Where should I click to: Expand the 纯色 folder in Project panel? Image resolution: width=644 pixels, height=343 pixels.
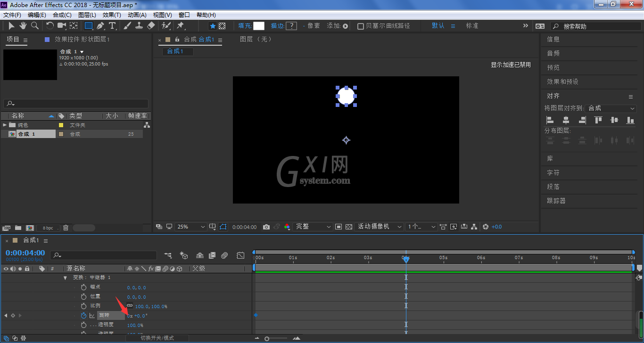[x=5, y=125]
